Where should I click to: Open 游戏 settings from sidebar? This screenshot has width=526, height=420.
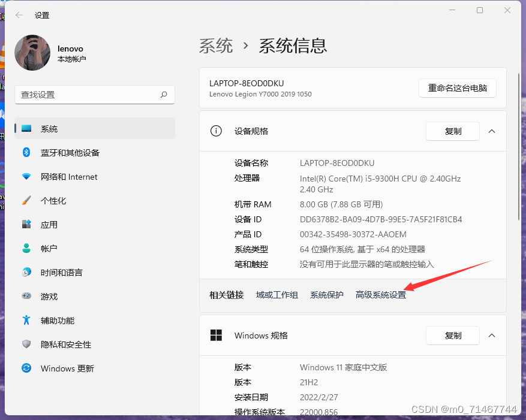(48, 297)
